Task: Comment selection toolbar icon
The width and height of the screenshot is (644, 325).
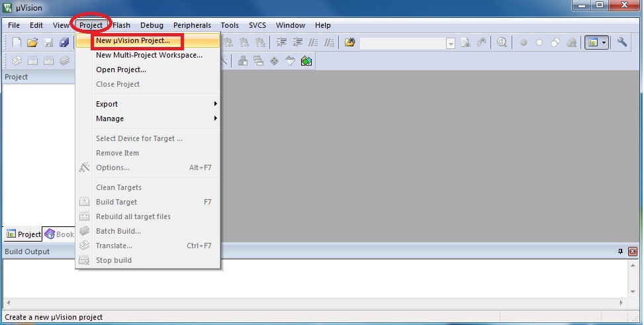Action: pos(313,42)
